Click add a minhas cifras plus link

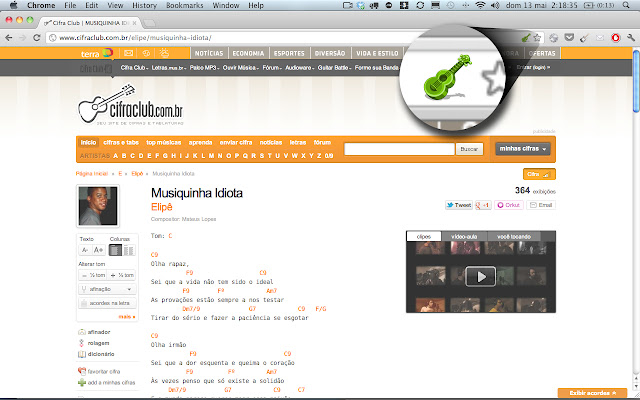pyautogui.click(x=107, y=383)
